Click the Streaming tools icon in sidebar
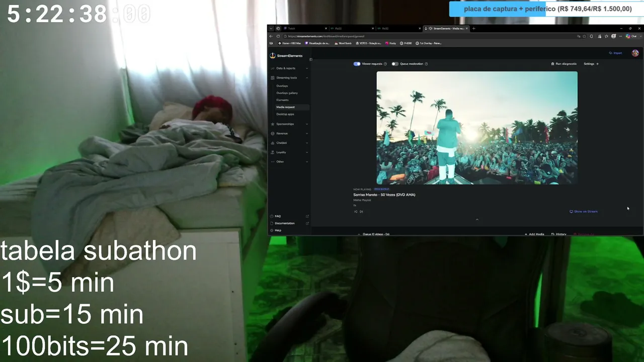 tap(272, 77)
